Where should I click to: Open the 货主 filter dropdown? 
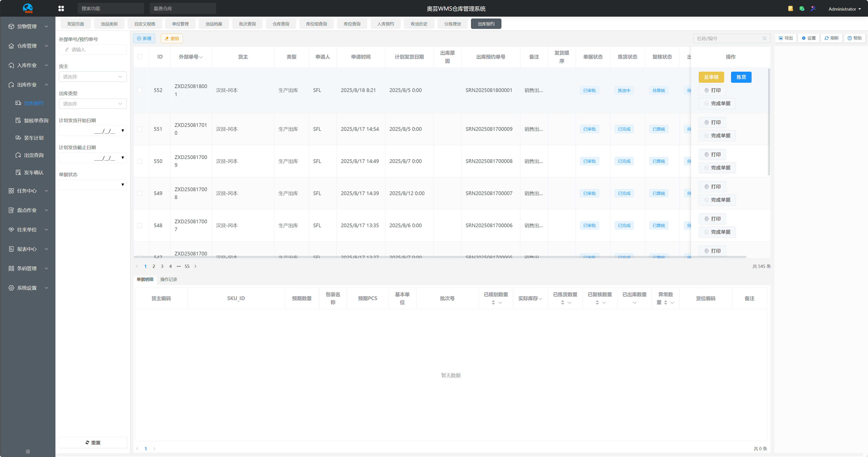(x=93, y=77)
